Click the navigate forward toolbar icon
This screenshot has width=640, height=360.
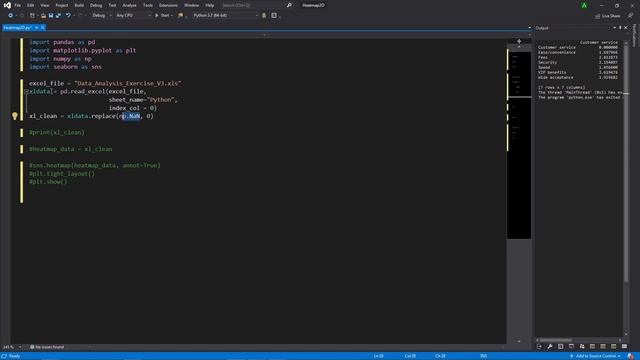click(x=22, y=16)
